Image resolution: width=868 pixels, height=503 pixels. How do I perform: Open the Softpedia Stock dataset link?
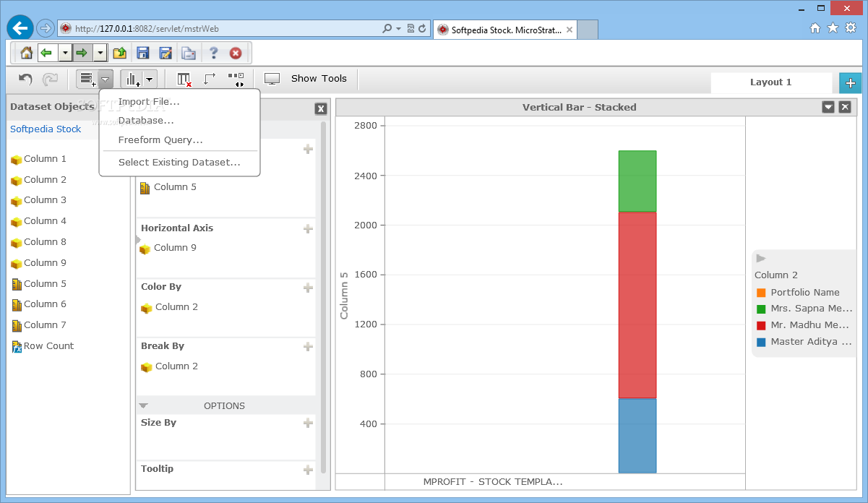46,129
